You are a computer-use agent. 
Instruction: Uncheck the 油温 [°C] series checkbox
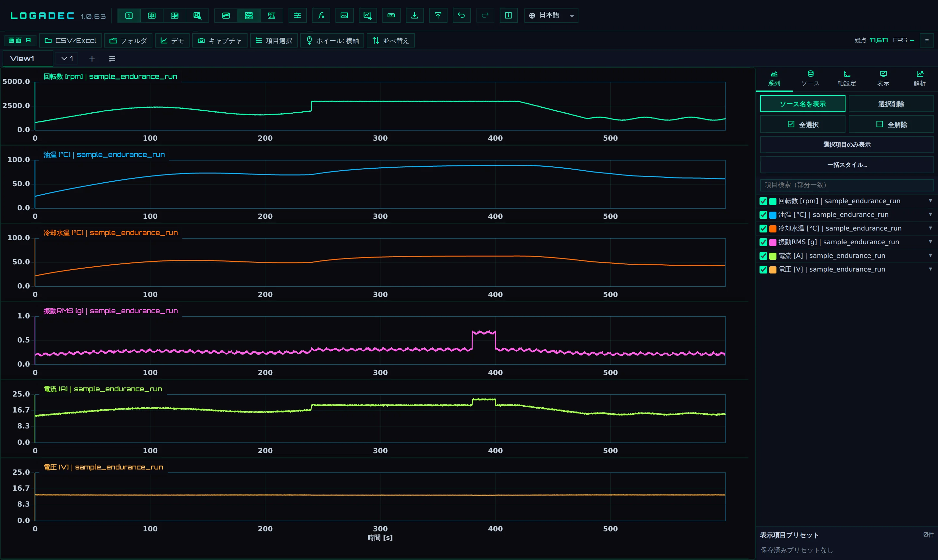tap(763, 215)
